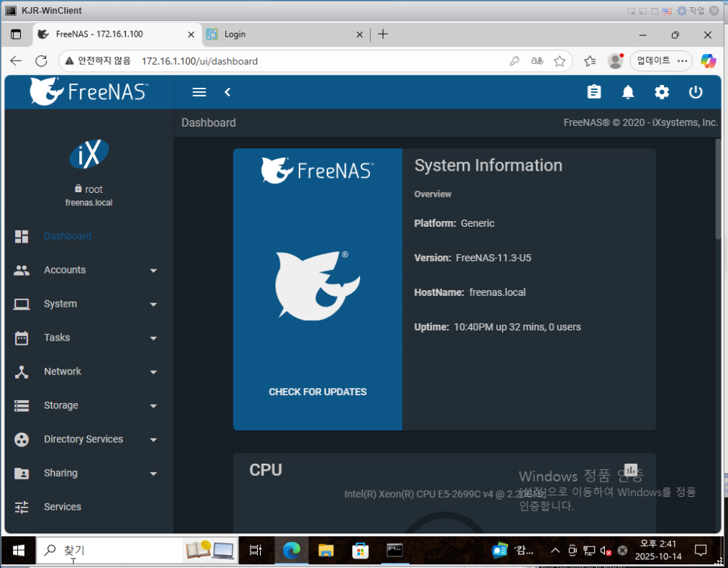Viewport: 728px width, 568px height.
Task: Open the notification center icon
Action: [700, 551]
